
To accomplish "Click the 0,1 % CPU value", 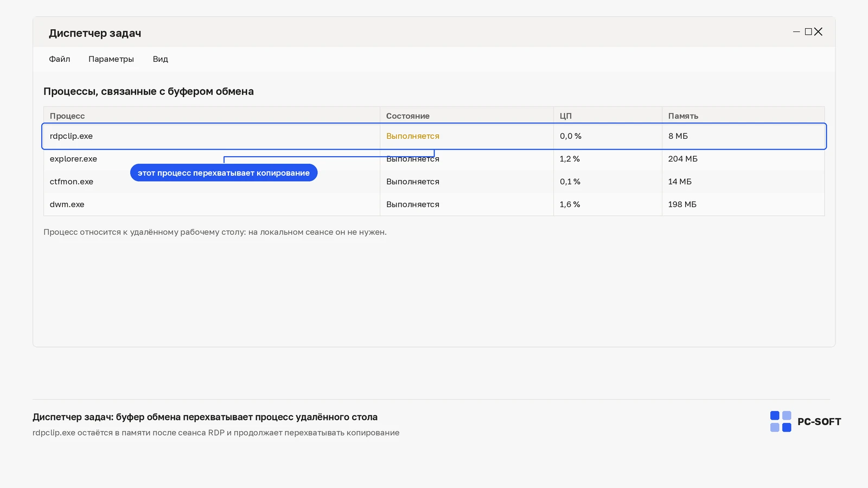I will pos(570,182).
